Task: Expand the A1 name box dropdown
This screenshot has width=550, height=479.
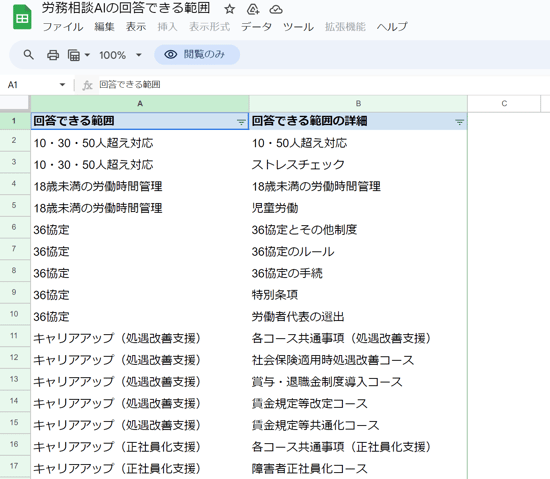Action: pyautogui.click(x=62, y=85)
